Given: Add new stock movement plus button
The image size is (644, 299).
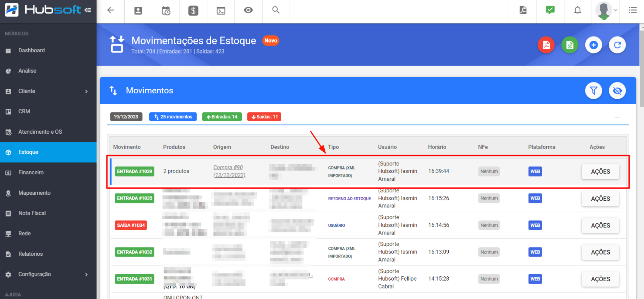Looking at the screenshot, I should pyautogui.click(x=593, y=45).
